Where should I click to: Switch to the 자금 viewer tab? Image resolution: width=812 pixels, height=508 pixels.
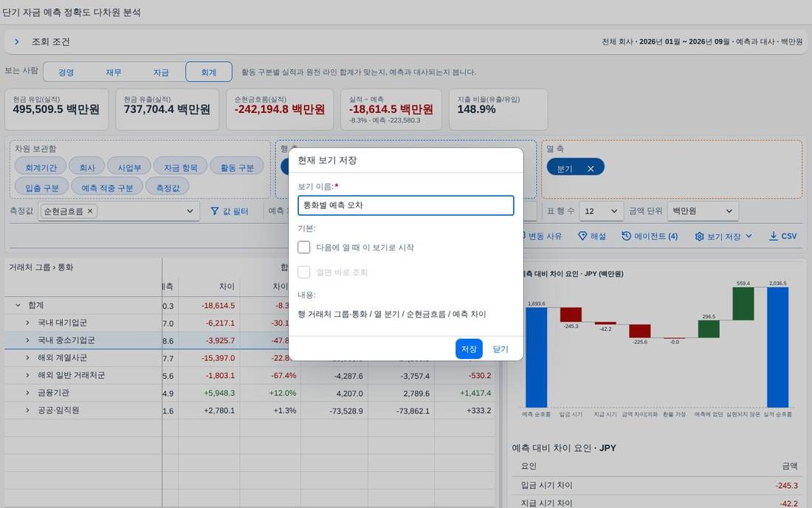tap(161, 72)
